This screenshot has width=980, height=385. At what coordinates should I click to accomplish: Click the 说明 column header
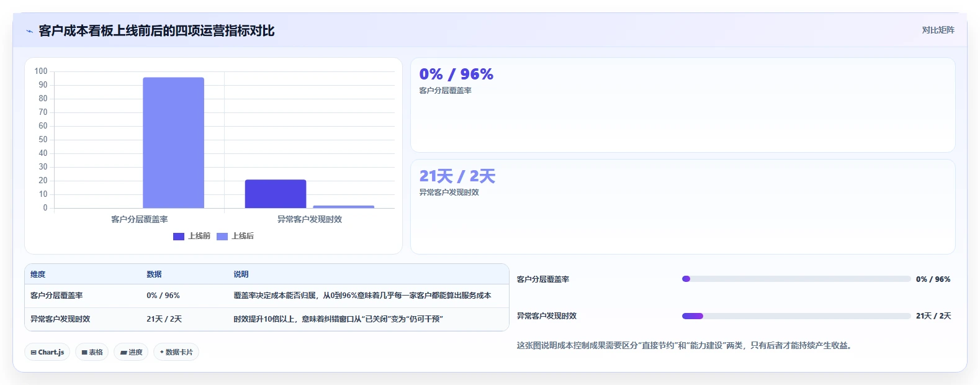(x=241, y=274)
